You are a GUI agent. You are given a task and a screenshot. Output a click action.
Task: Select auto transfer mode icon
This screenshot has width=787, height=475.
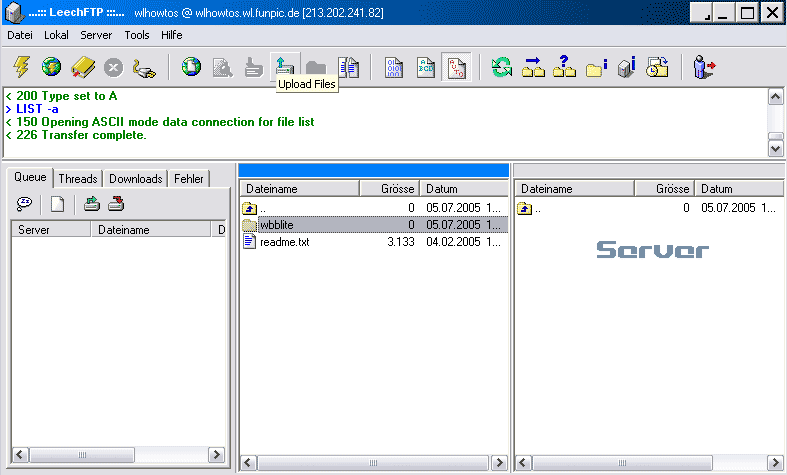457,67
